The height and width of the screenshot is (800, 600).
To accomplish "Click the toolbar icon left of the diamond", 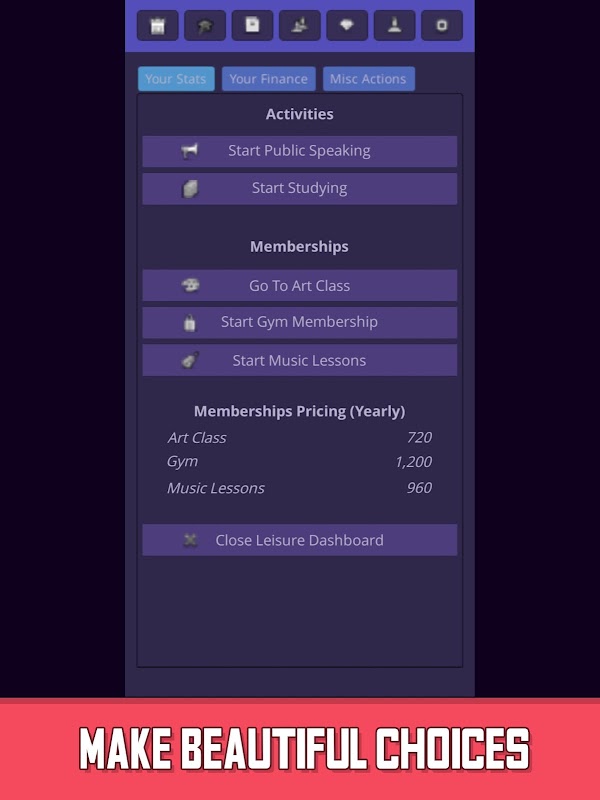I will point(299,25).
